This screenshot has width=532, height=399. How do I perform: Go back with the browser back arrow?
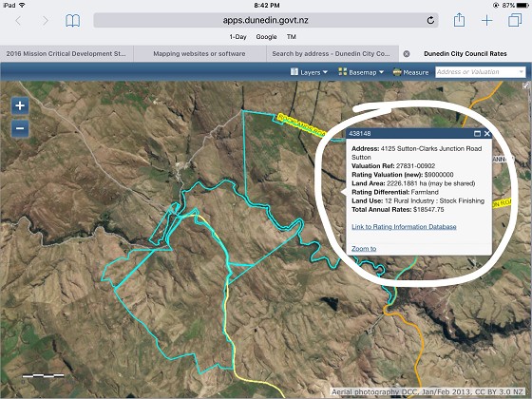19,21
